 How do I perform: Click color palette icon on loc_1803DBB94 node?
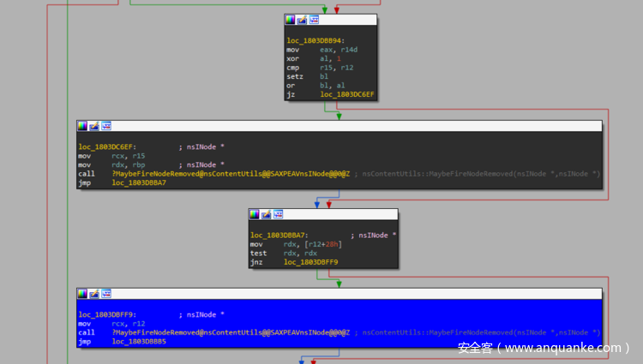tap(291, 19)
